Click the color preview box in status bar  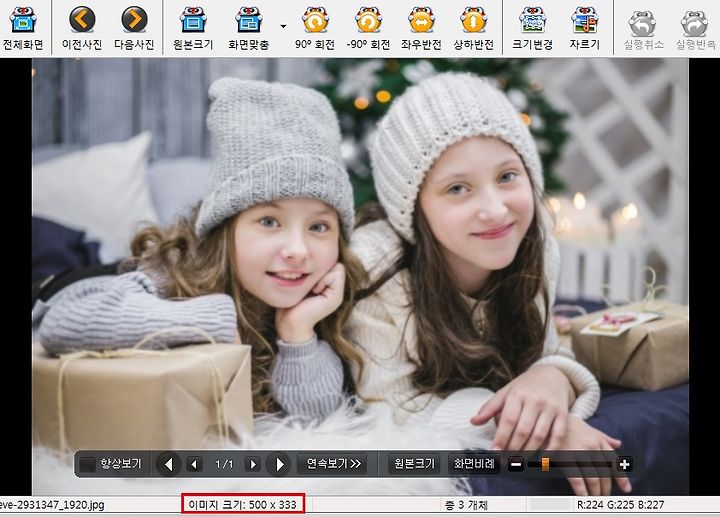click(x=550, y=505)
